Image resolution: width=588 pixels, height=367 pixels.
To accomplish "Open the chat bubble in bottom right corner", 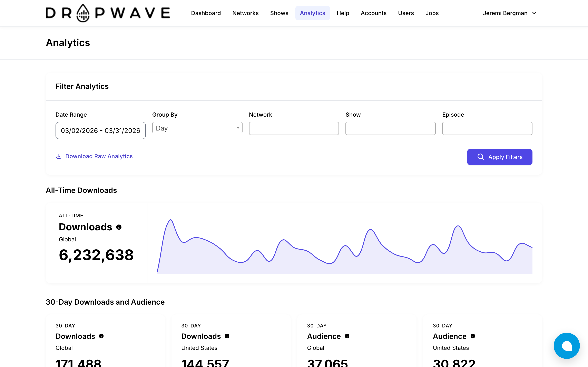I will pos(567,346).
